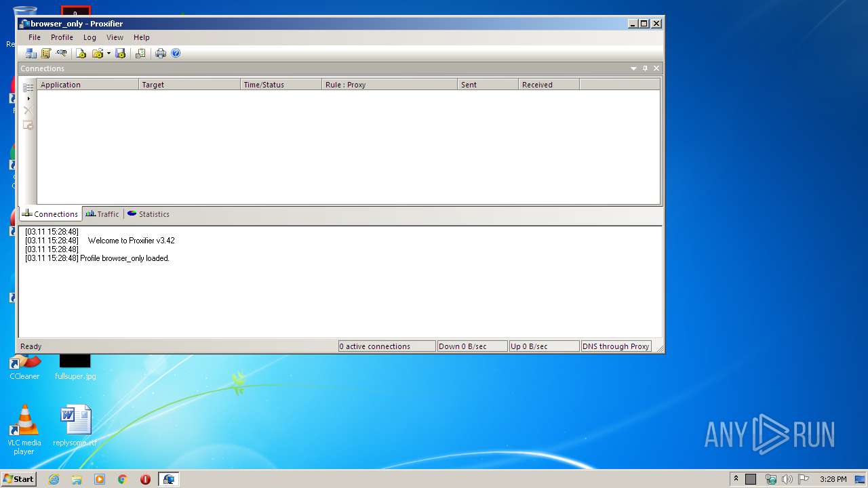Viewport: 868px width, 488px height.
Task: Click the printer toolbar icon
Action: point(161,54)
